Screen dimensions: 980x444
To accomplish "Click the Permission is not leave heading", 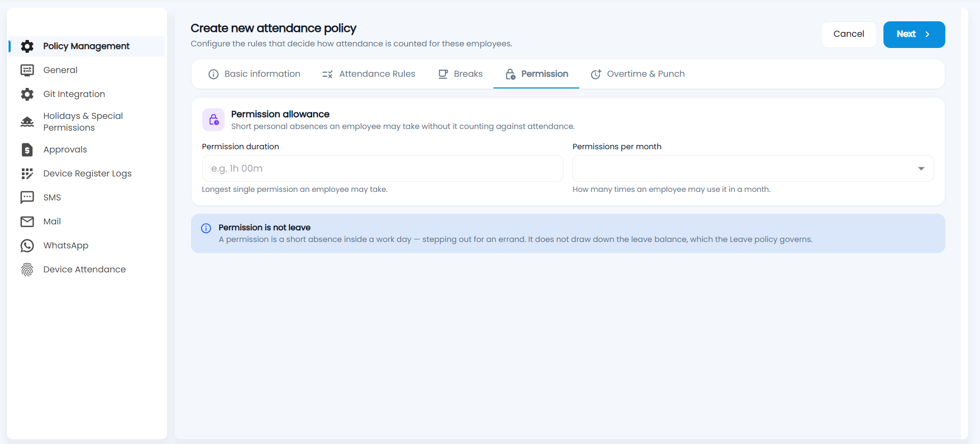I will [x=265, y=228].
